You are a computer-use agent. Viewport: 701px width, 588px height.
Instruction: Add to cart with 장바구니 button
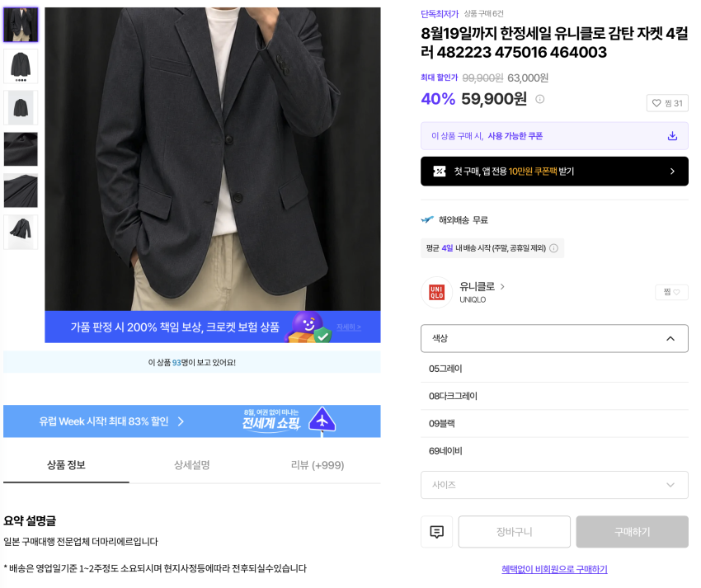pyautogui.click(x=514, y=532)
